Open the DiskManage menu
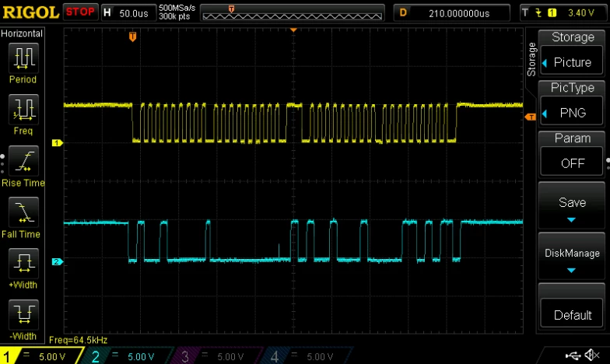The width and height of the screenshot is (610, 364). 571,257
